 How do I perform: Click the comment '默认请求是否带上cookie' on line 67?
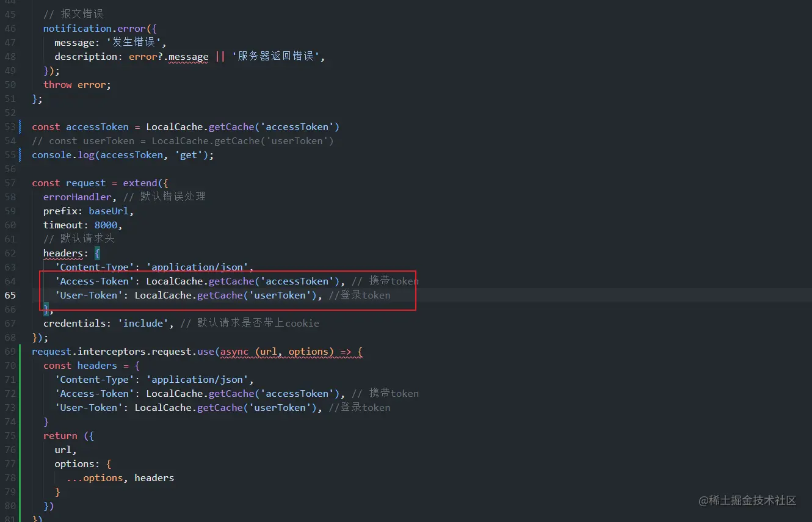pyautogui.click(x=258, y=323)
